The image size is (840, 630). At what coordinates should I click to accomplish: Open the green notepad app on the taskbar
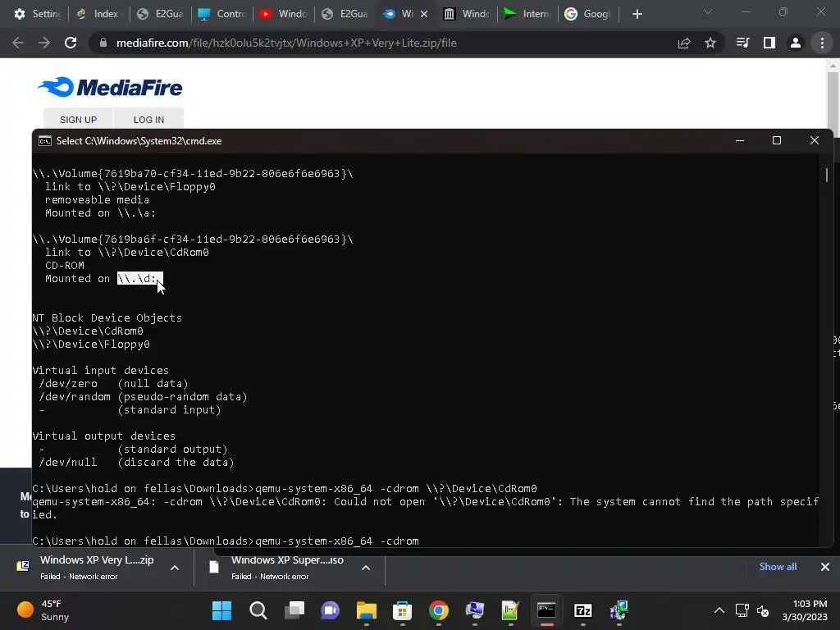pos(510,610)
